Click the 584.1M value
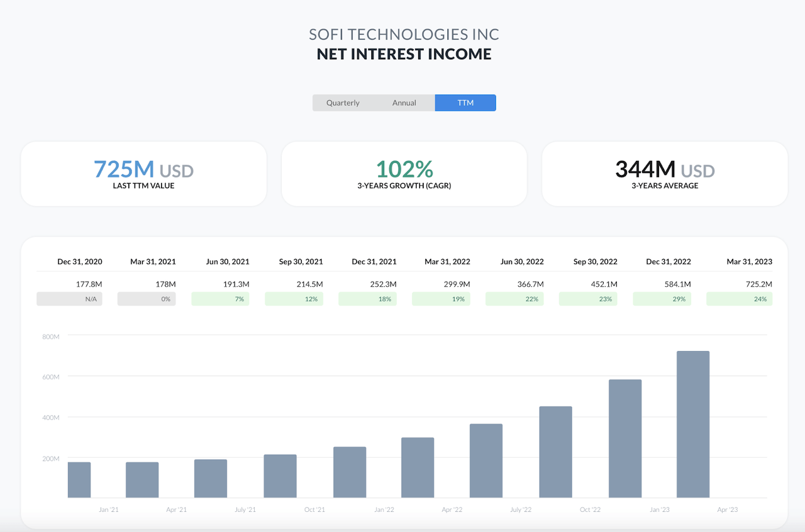Image resolution: width=805 pixels, height=532 pixels. 678,284
